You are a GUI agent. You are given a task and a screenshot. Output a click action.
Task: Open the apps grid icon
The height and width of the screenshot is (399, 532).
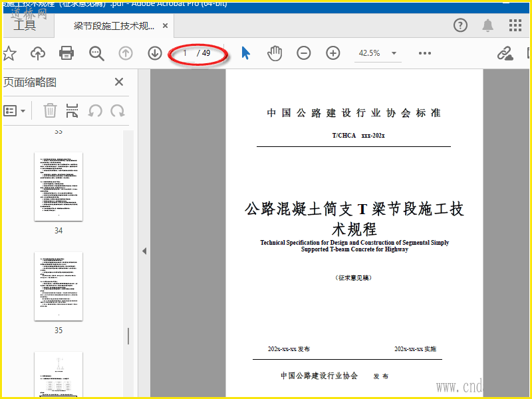(x=515, y=25)
